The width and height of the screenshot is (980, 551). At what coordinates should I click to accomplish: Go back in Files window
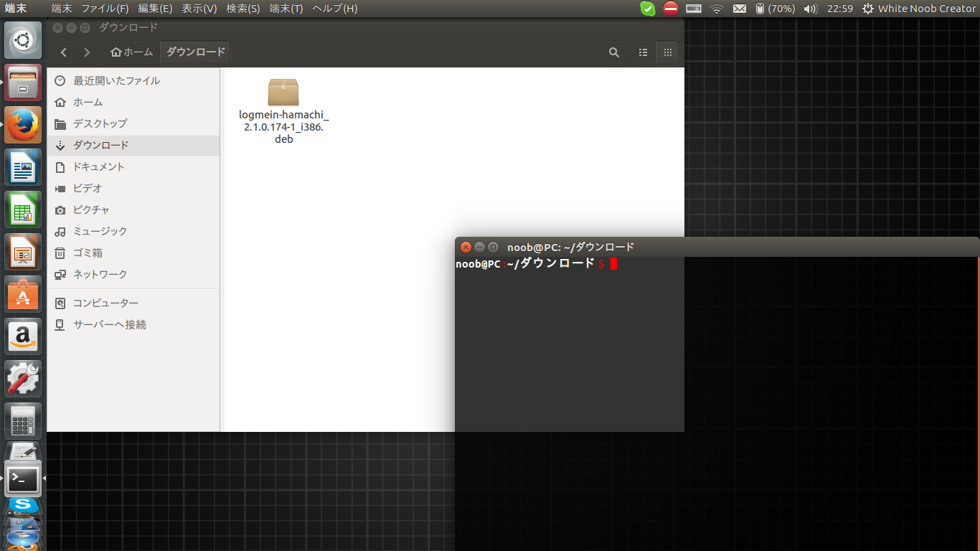[x=65, y=52]
